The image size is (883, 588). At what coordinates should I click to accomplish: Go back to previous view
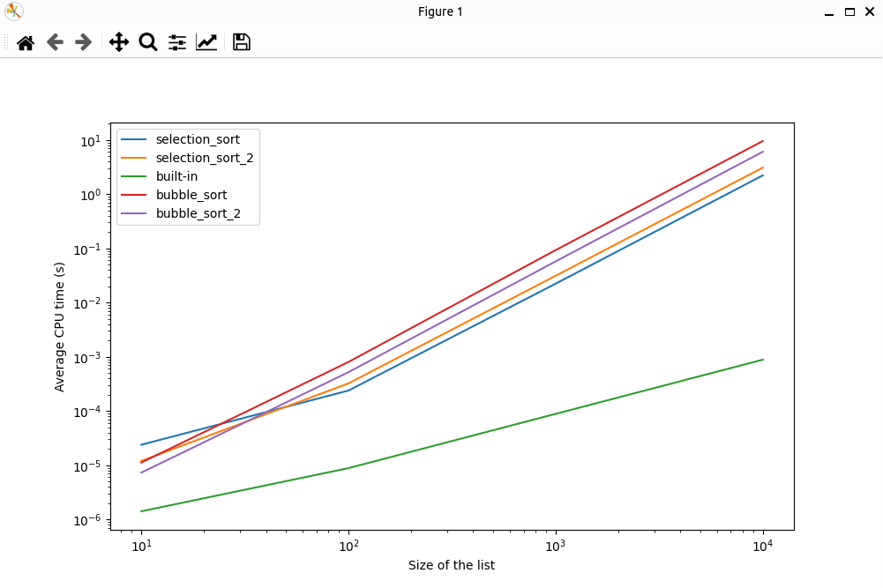[55, 42]
